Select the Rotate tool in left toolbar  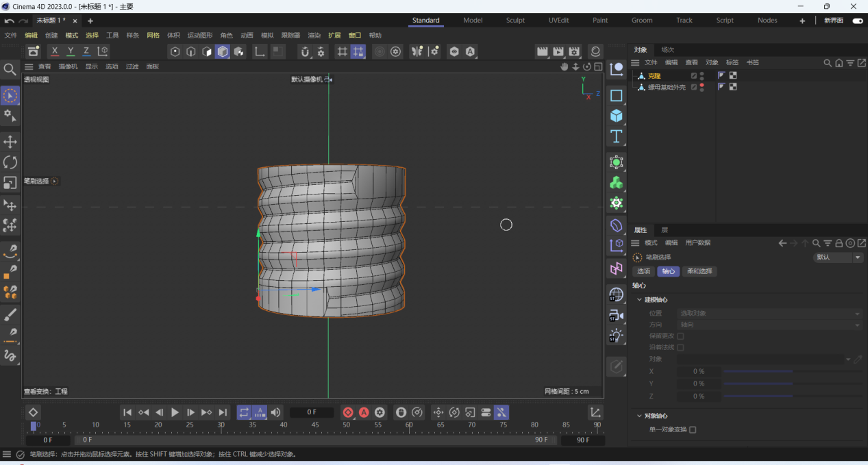click(10, 162)
